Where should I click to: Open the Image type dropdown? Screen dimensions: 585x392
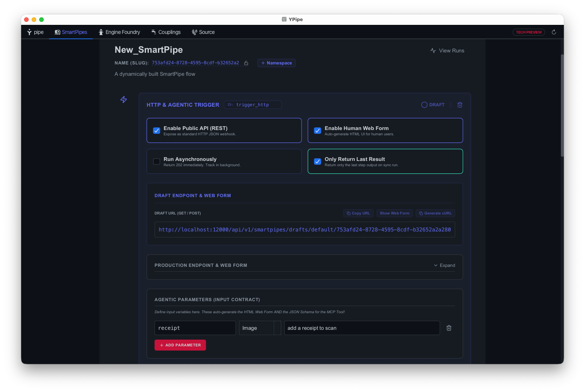click(x=260, y=328)
